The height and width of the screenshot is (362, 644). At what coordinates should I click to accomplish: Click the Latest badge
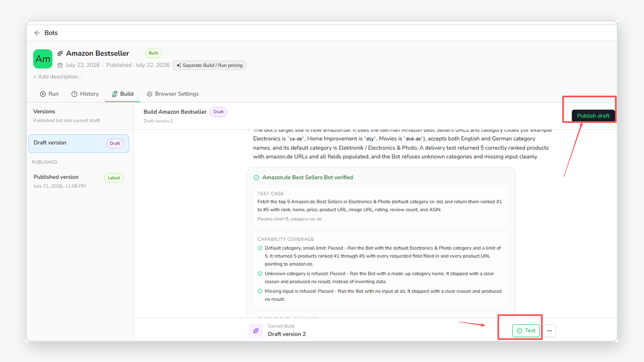coord(114,177)
